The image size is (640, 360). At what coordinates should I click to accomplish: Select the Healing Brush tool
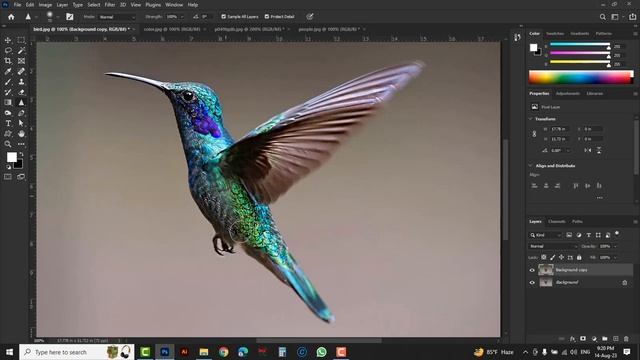coord(21,71)
